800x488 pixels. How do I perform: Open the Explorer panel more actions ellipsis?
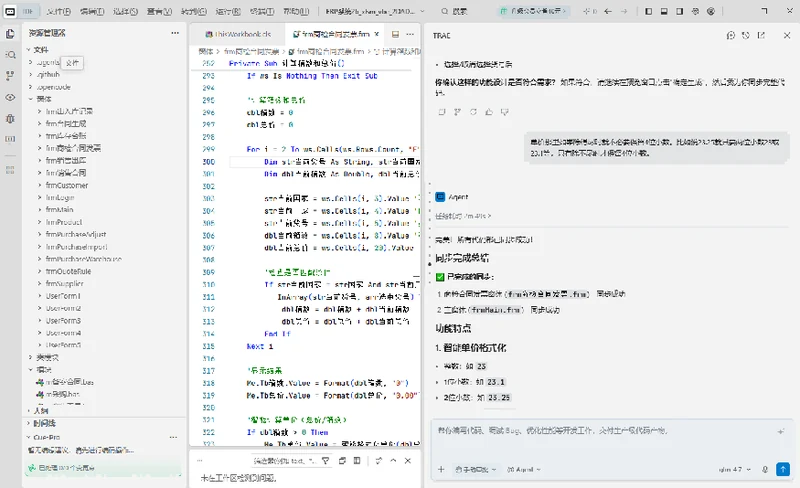click(175, 33)
